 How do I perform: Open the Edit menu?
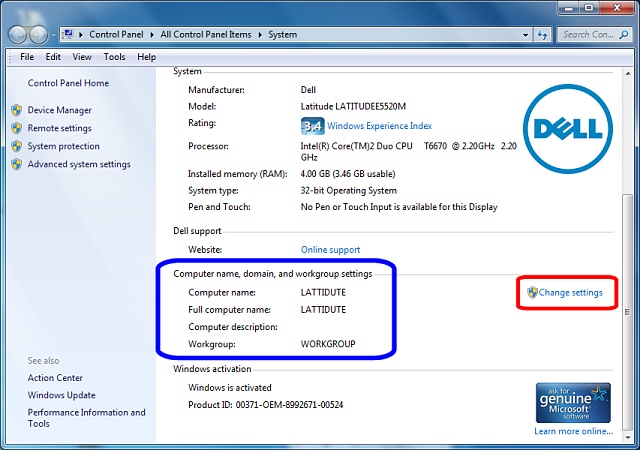click(x=53, y=57)
